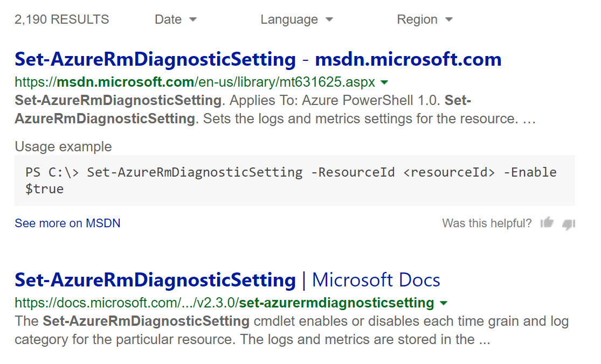Image resolution: width=601 pixels, height=364 pixels.
Task: Click the <resourceId> placeholder in the code example
Action: [448, 172]
